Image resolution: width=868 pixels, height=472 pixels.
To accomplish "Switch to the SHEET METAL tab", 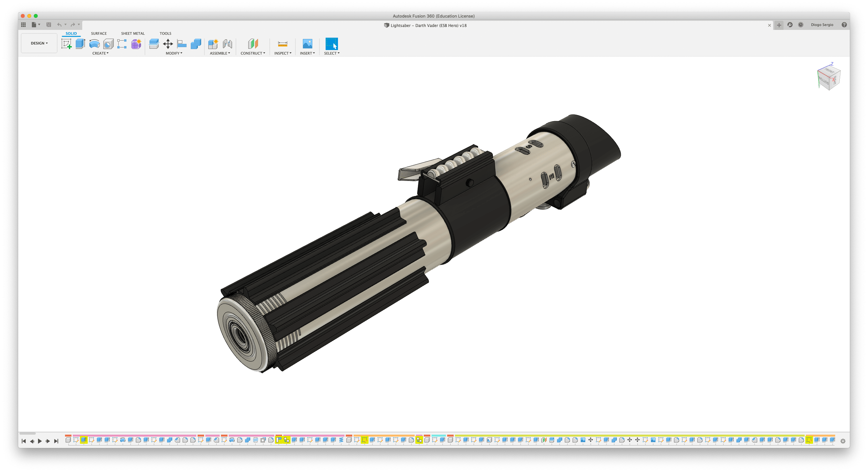I will [133, 33].
